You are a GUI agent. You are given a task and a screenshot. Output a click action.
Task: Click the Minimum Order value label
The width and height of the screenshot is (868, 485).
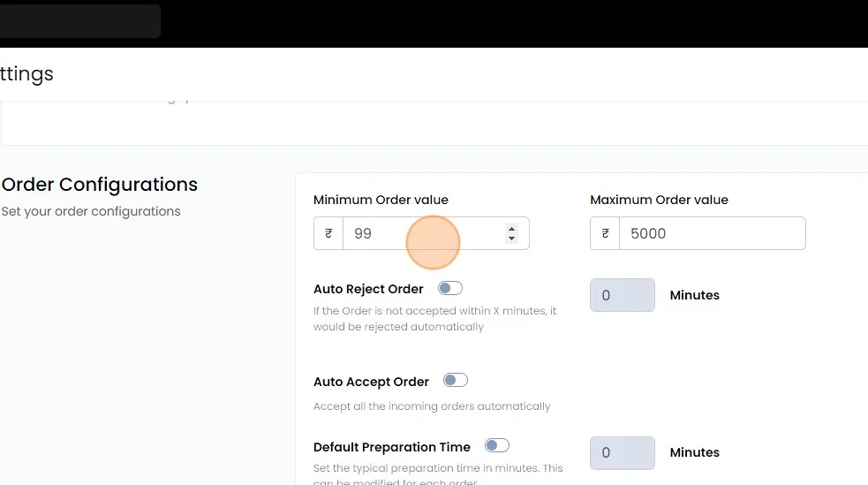point(381,200)
